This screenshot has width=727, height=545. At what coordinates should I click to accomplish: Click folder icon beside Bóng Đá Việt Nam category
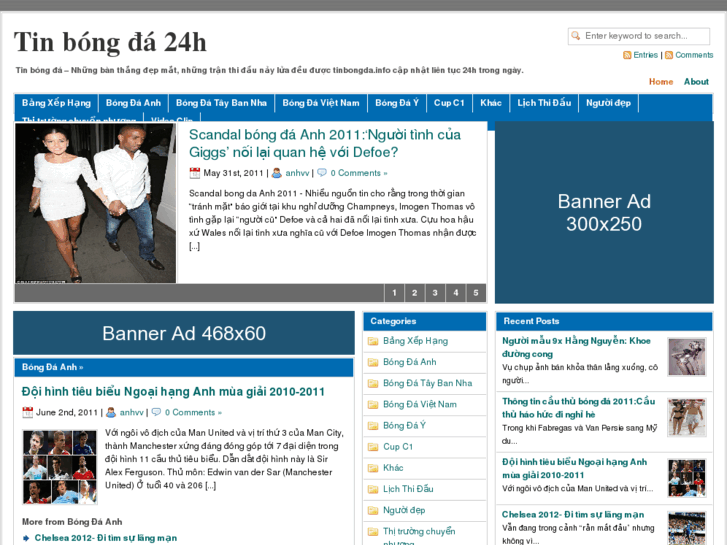click(x=373, y=405)
